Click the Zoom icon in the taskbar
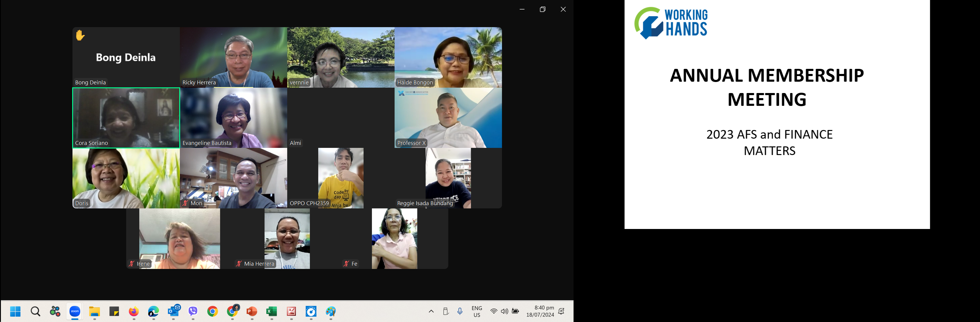Viewport: 980px width, 322px height. point(75,311)
